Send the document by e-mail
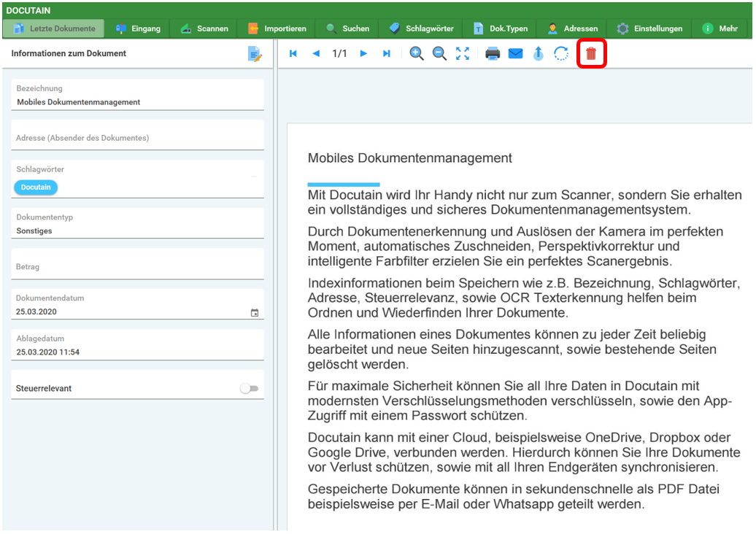This screenshot has width=756, height=534. (x=515, y=53)
